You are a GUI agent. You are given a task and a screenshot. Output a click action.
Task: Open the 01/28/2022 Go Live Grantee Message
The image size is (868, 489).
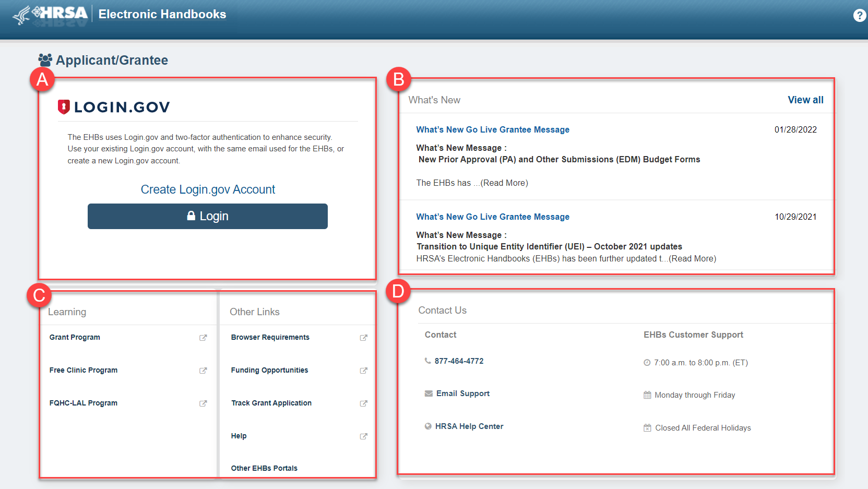(493, 129)
